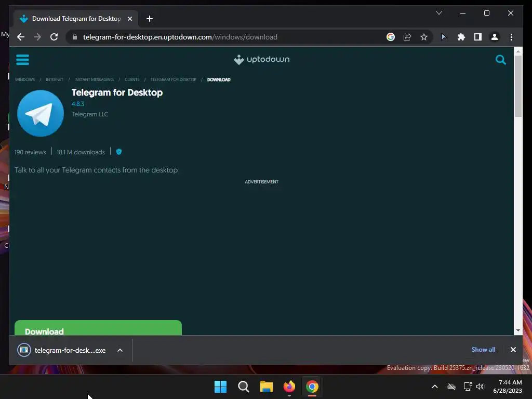Open the clock and date flyout
The image size is (532, 399).
(x=508, y=387)
